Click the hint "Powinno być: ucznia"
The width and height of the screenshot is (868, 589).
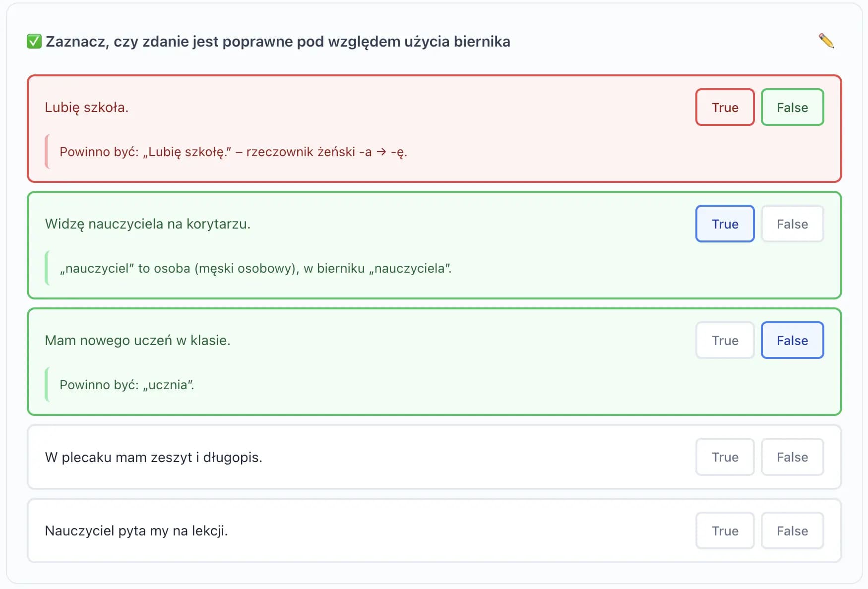click(x=126, y=385)
